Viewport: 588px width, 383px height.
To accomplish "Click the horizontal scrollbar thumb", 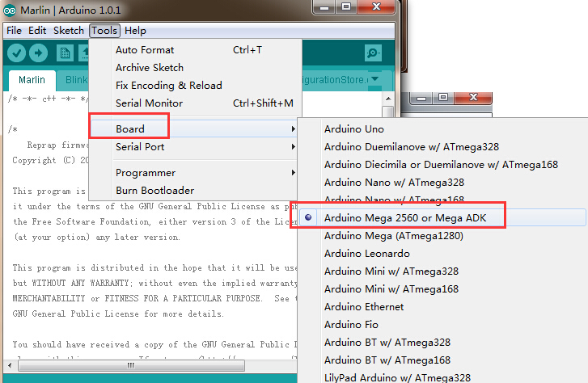I will (x=131, y=365).
